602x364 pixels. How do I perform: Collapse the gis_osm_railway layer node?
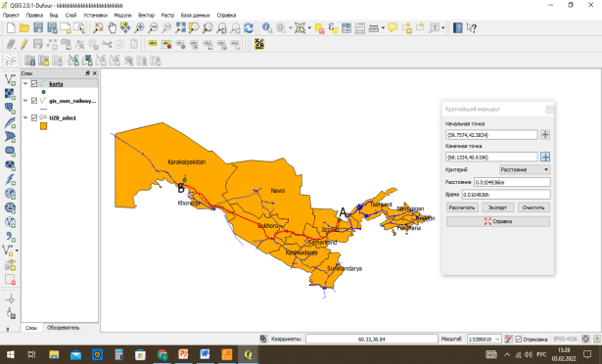click(25, 101)
